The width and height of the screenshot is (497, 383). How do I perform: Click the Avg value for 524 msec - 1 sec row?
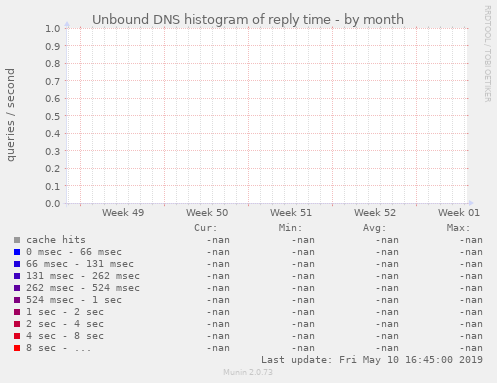click(x=387, y=300)
